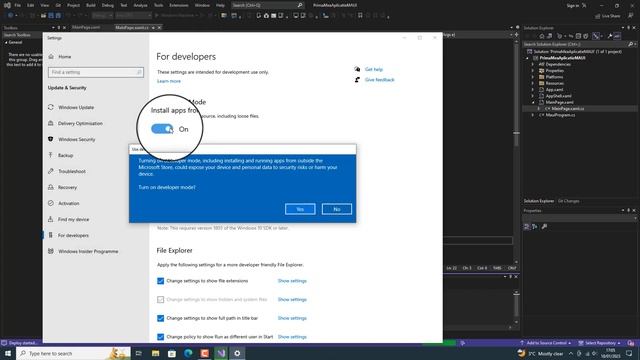640x360 pixels.
Task: Click the Windows Start button
Action: pos(8,353)
